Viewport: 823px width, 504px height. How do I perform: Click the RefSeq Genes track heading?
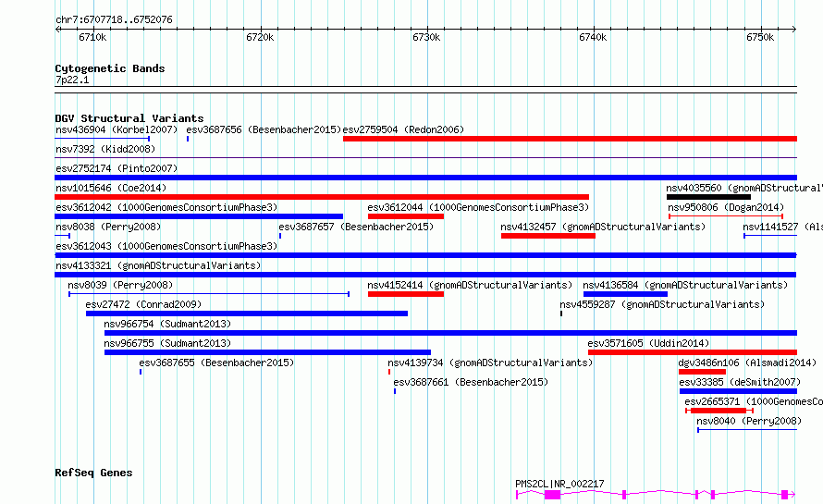93,473
